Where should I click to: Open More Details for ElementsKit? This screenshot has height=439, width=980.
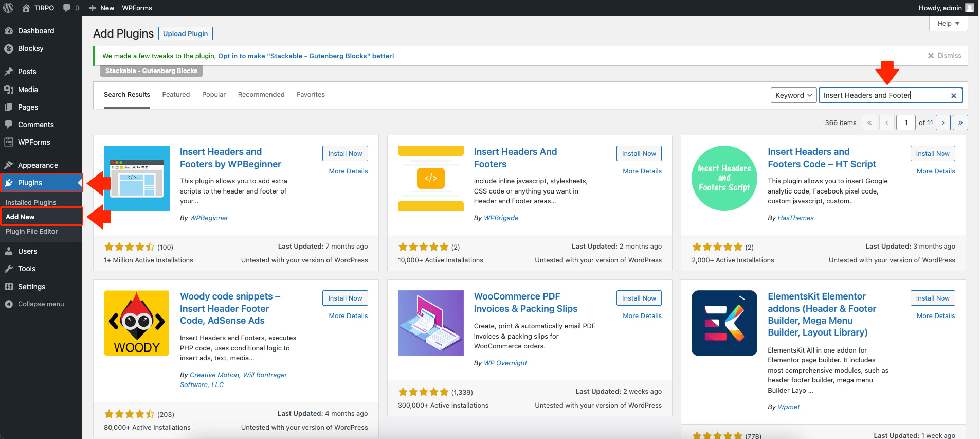pyautogui.click(x=936, y=316)
